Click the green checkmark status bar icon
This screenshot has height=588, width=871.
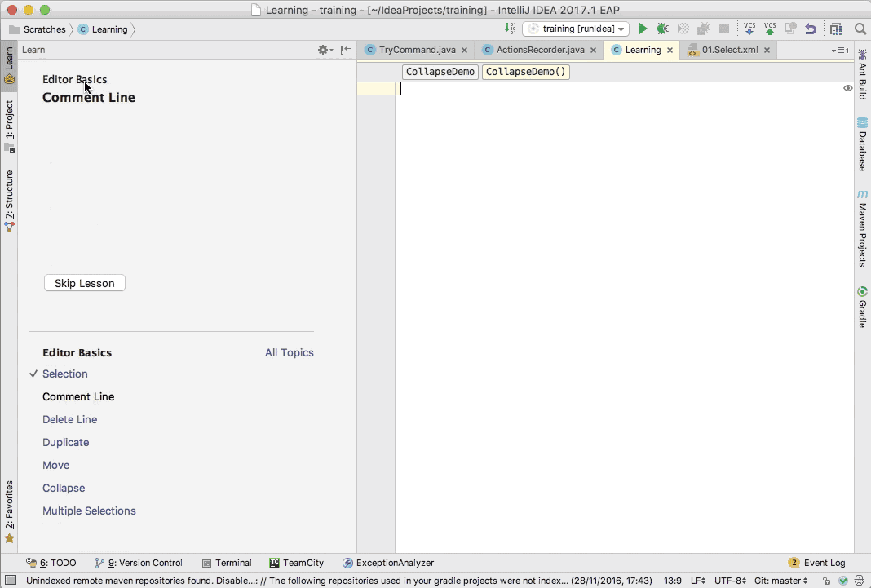point(843,581)
